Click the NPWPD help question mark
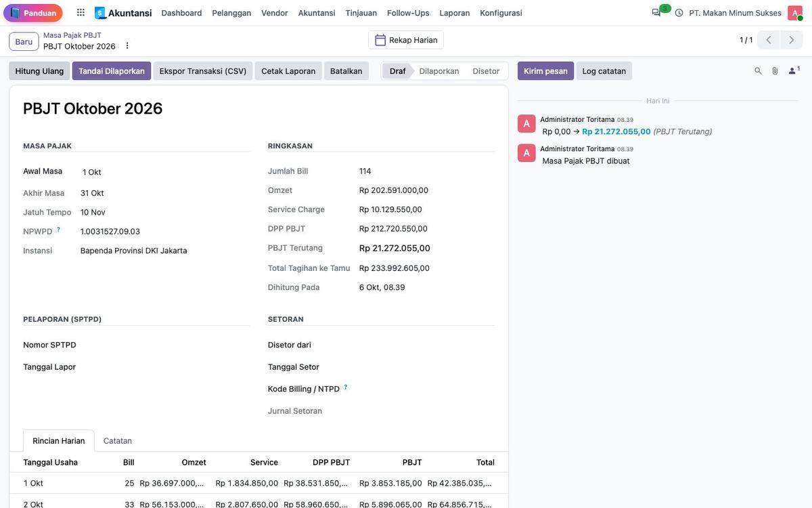 click(x=59, y=230)
